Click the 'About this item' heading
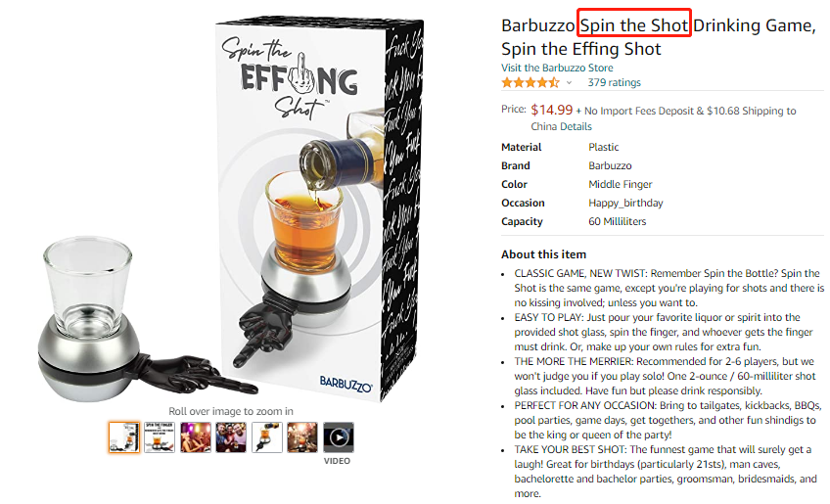830x504 pixels. pos(544,254)
